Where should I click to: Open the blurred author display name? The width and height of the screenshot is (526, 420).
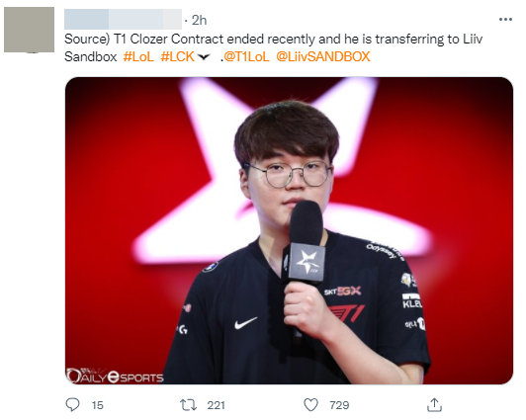pos(123,20)
